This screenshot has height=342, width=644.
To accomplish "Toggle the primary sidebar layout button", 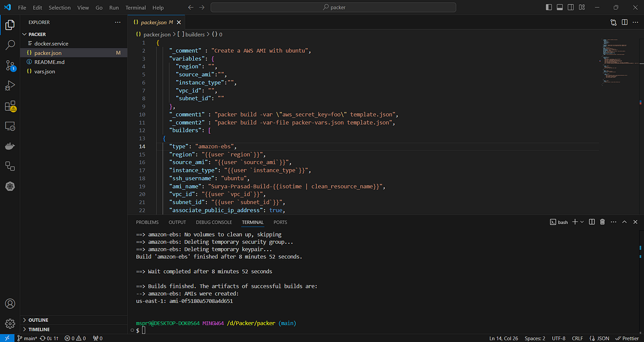I will pos(548,8).
